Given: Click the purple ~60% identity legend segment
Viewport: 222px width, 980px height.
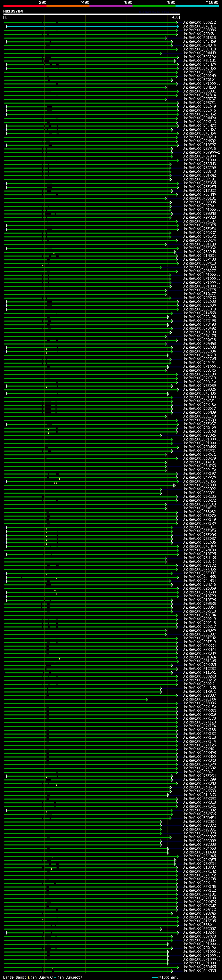Looking at the screenshot, I should (x=111, y=6).
